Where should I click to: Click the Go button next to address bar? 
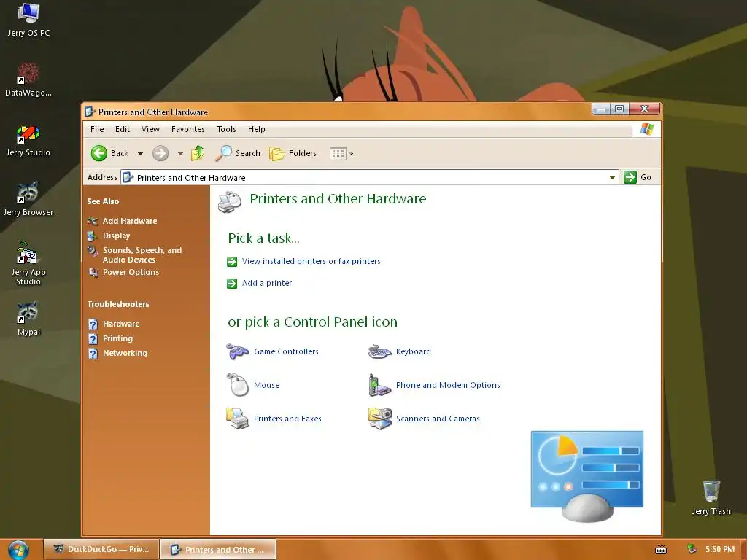click(638, 177)
